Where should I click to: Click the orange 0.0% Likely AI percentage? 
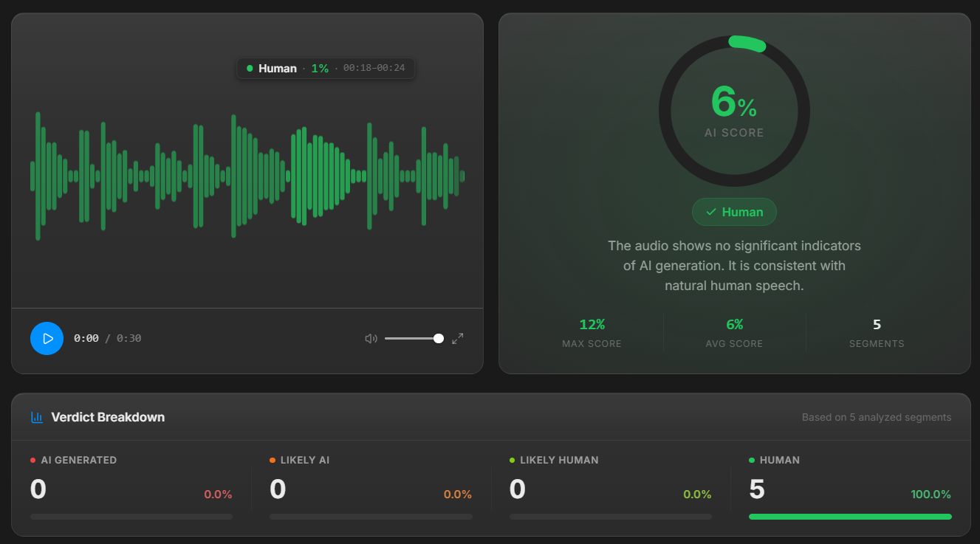click(458, 495)
